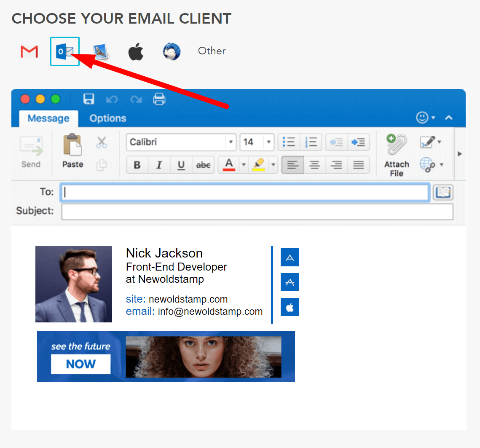The height and width of the screenshot is (448, 480).
Task: Undo using the title bar arrow
Action: [x=112, y=99]
